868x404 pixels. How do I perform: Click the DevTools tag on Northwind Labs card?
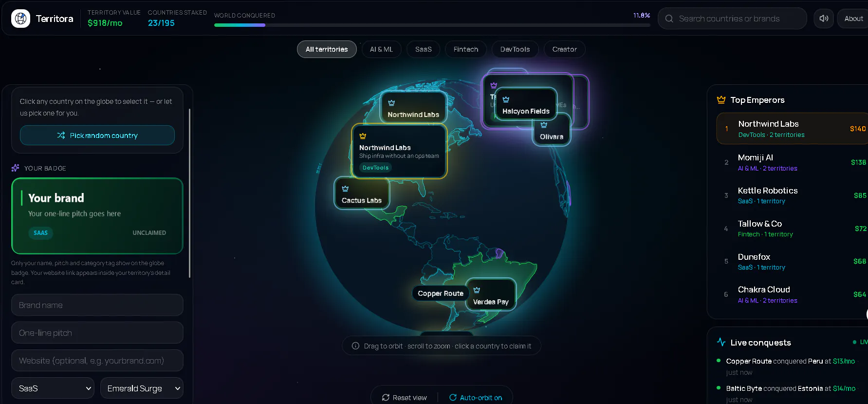click(375, 168)
